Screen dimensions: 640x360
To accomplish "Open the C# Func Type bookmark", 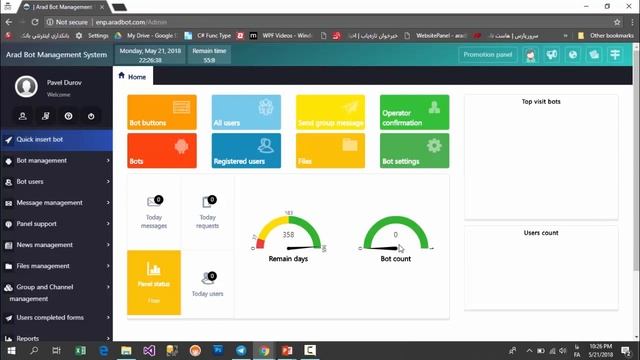I will tap(208, 36).
